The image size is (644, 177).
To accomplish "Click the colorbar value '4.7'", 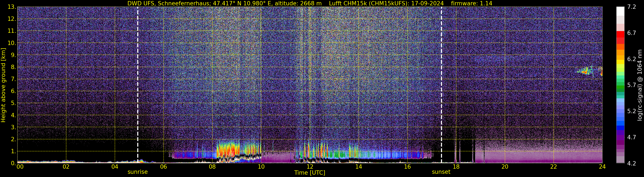I will pyautogui.click(x=632, y=137).
